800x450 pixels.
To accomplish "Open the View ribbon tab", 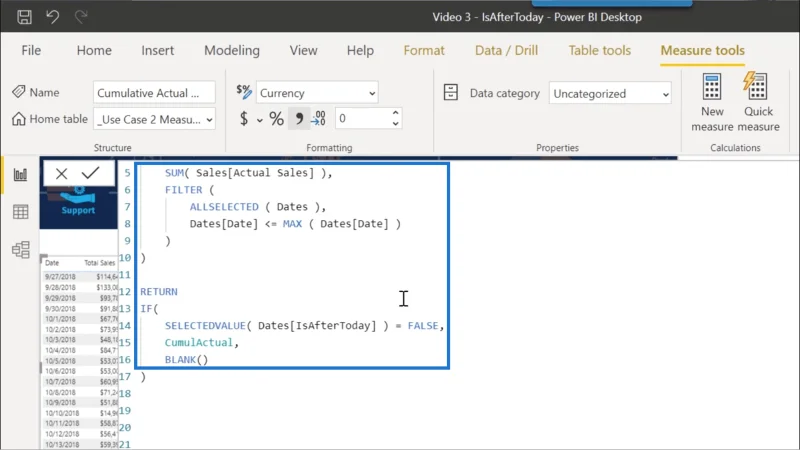I will tap(304, 51).
